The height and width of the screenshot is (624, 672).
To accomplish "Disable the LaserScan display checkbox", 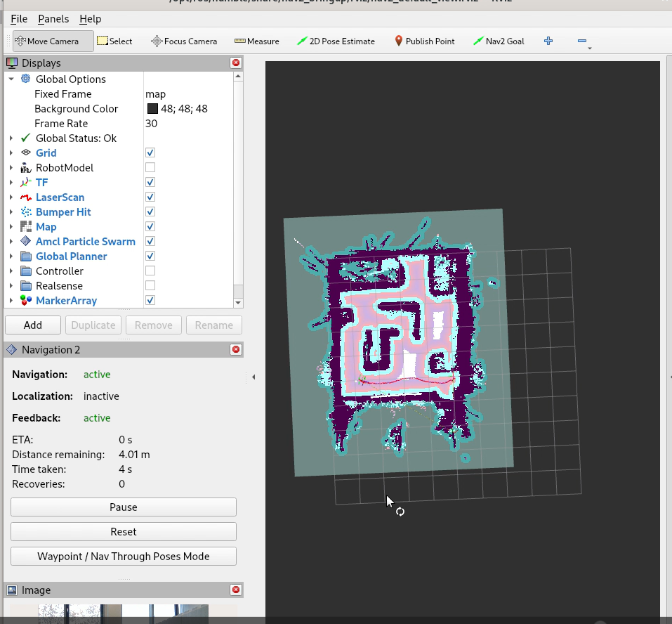I will point(150,197).
